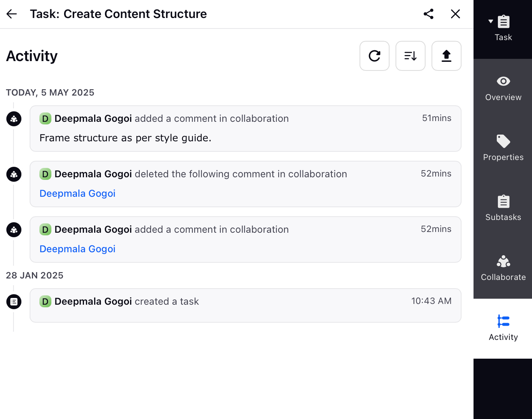The width and height of the screenshot is (532, 419).
Task: Click Deepmala Gogoi name in created a task entry
Action: (93, 301)
